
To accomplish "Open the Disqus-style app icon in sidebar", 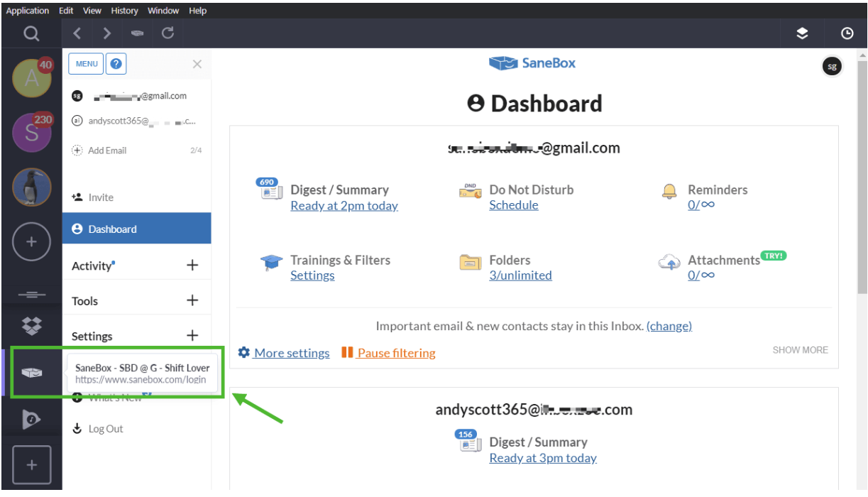I will pos(31,420).
